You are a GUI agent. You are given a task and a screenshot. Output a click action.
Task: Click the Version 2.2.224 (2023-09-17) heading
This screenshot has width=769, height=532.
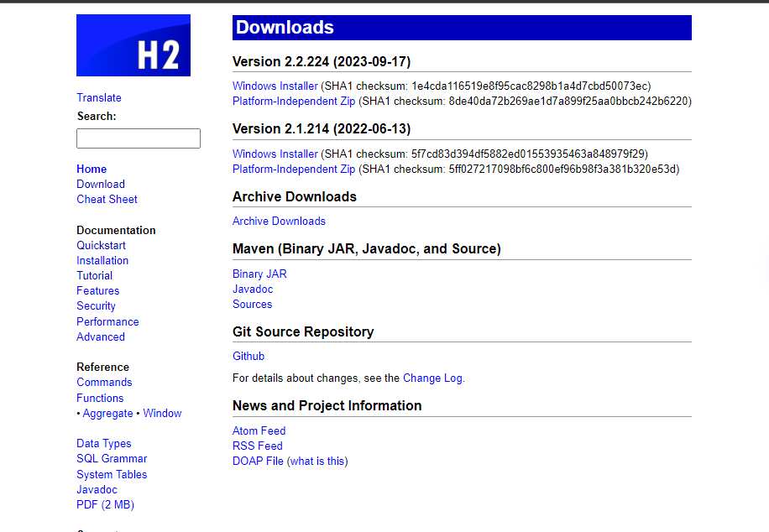322,62
